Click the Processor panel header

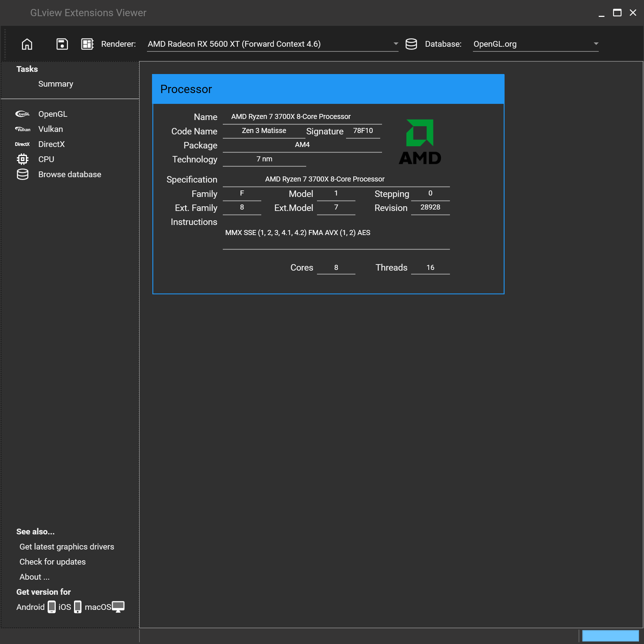click(x=328, y=89)
